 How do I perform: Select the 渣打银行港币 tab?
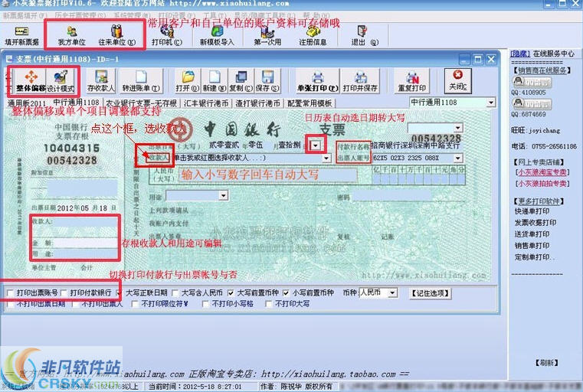tap(257, 103)
